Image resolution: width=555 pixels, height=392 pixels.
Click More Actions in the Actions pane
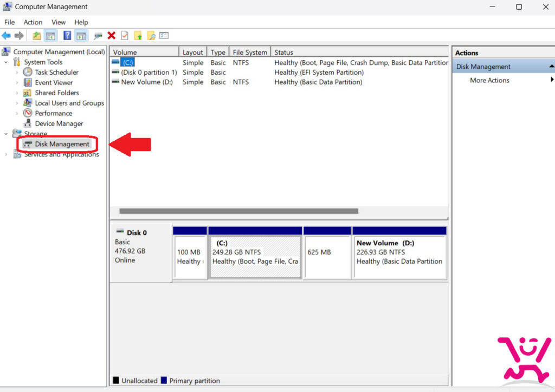click(x=489, y=80)
